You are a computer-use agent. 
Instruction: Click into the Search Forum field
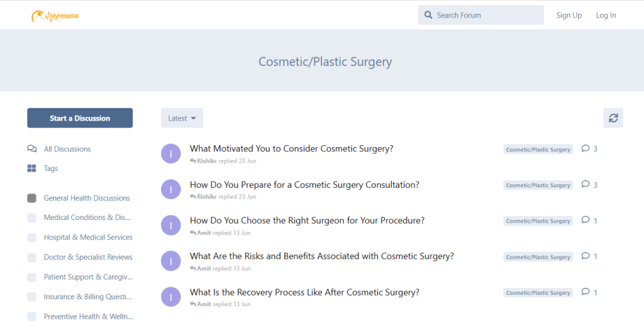(x=487, y=15)
